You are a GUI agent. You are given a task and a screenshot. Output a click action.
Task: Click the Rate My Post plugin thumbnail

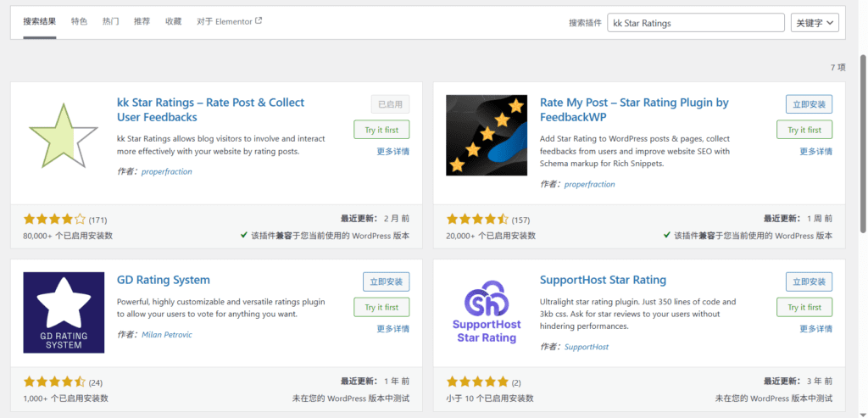(x=481, y=135)
